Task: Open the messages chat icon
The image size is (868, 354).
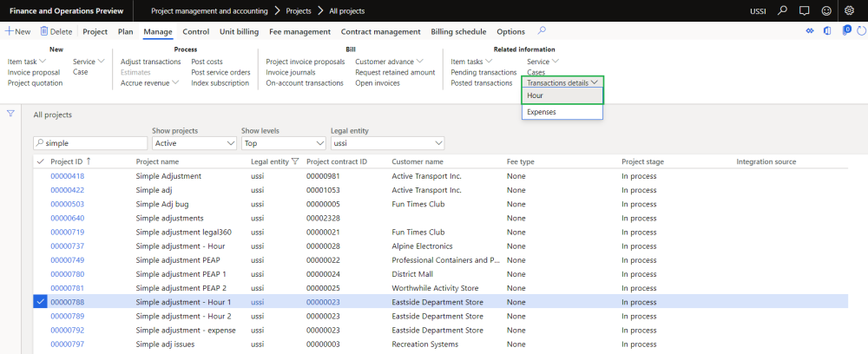Action: click(x=805, y=10)
